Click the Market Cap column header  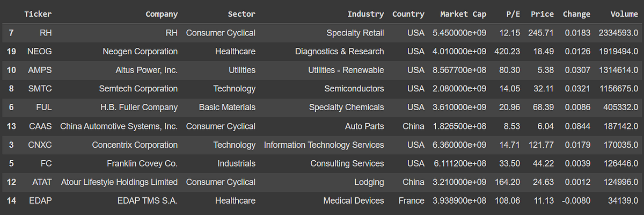click(x=463, y=15)
